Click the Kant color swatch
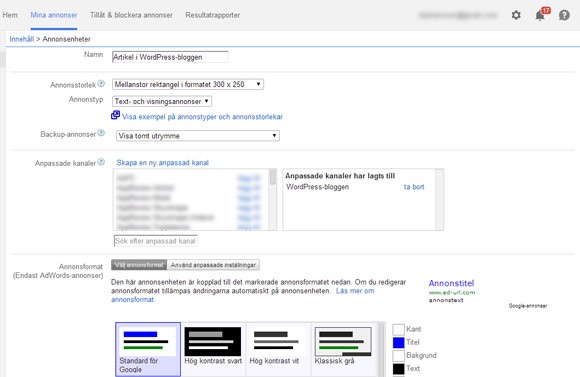 (x=398, y=329)
